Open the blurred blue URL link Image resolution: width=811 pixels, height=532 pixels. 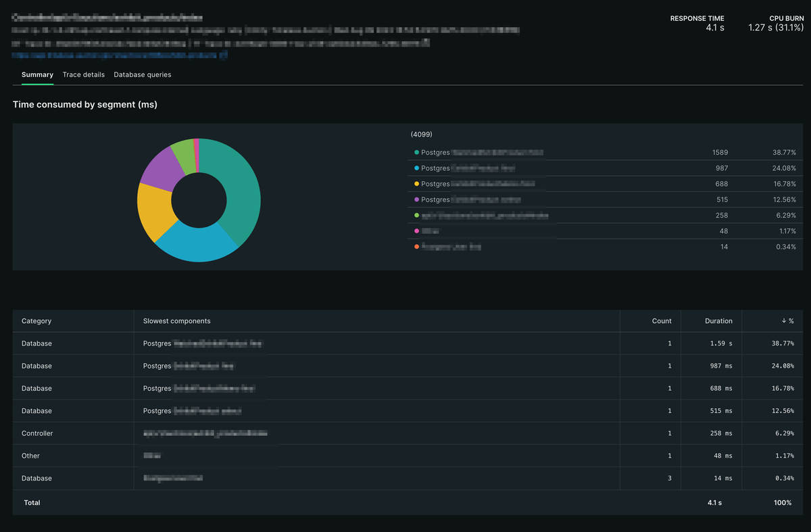pyautogui.click(x=119, y=56)
